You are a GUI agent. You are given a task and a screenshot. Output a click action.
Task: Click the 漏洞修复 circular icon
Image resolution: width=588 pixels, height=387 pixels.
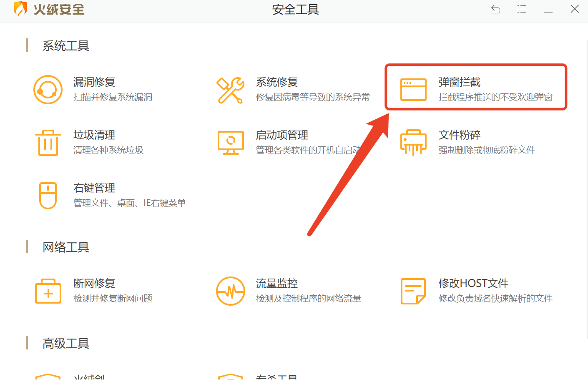(x=48, y=90)
